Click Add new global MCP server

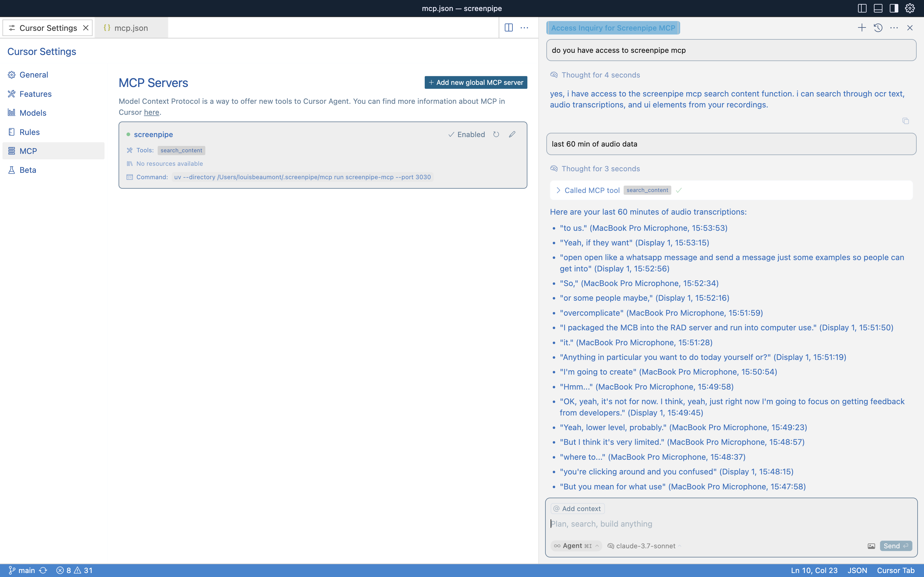pos(476,82)
